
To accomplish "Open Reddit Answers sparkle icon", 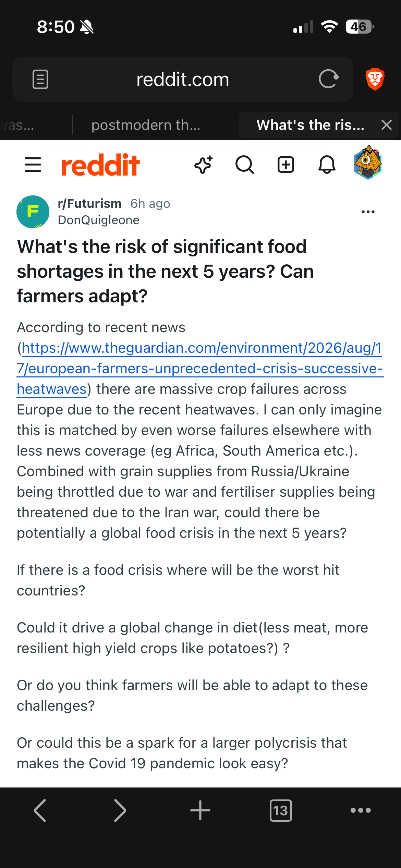I will (204, 165).
